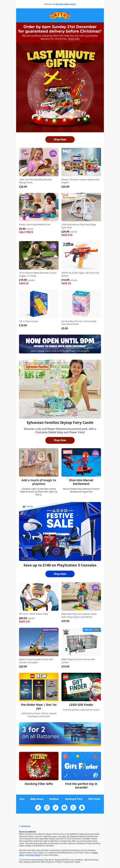Open the Facebook social icon

coord(38,807)
